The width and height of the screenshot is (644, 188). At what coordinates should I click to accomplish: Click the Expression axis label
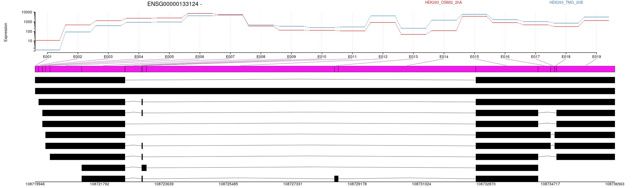(6, 32)
